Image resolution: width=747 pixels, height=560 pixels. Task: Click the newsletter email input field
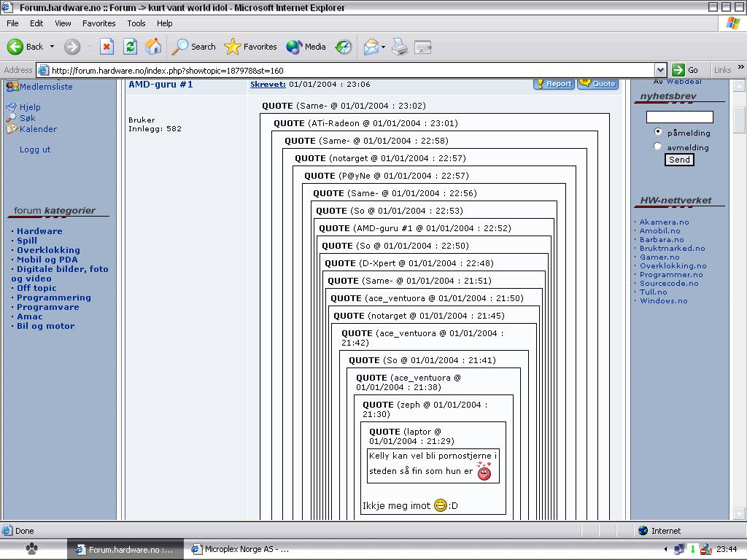click(x=679, y=117)
